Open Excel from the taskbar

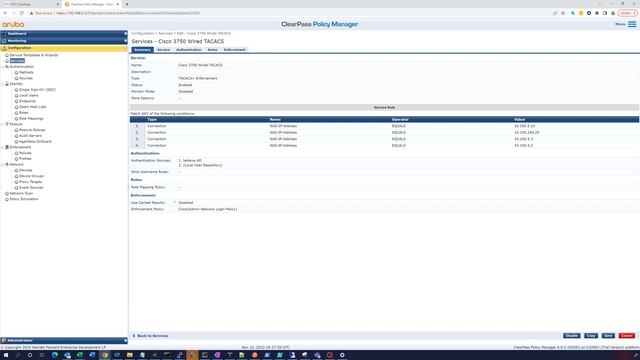(80, 355)
